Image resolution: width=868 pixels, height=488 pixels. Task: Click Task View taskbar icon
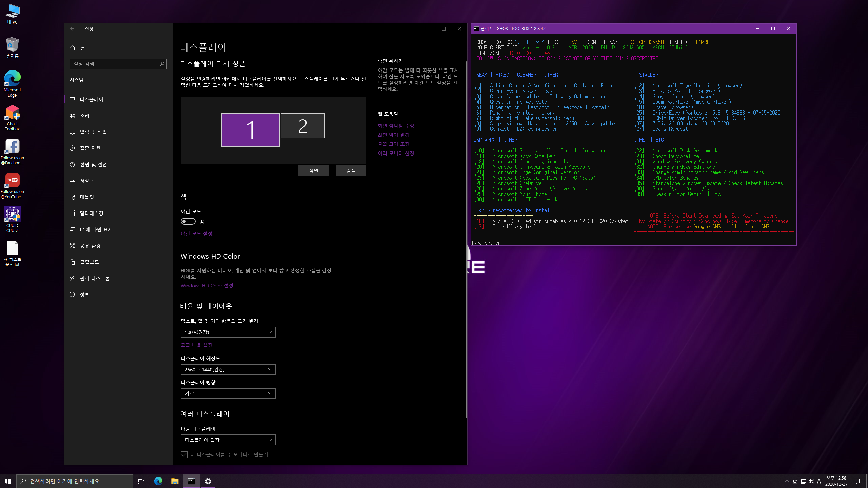141,481
